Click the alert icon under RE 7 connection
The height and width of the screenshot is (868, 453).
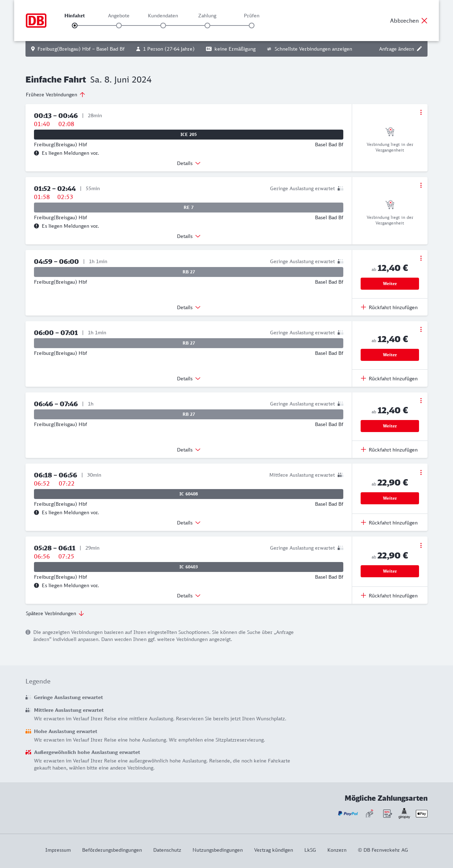36,226
